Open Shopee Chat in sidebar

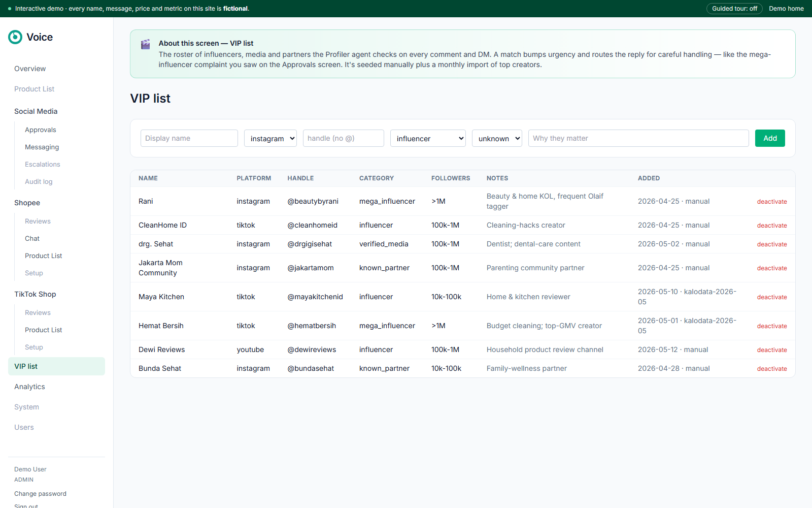pos(32,239)
